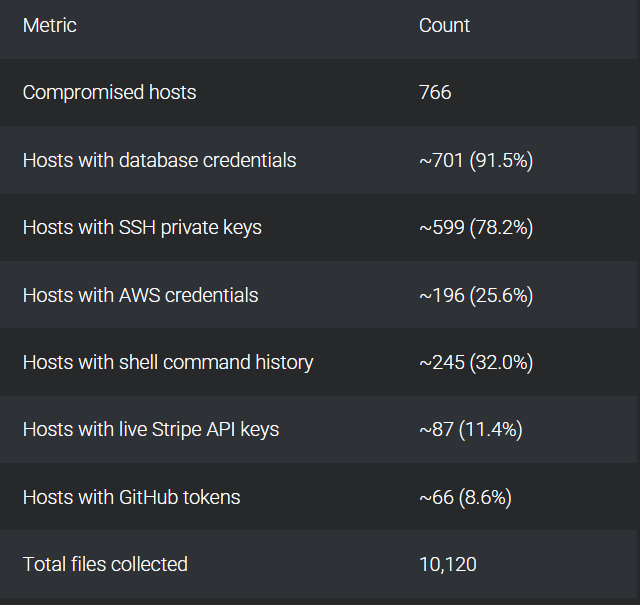Screen dimensions: 640x605
Task: Select the Hosts with database credentials label
Action: 159,160
